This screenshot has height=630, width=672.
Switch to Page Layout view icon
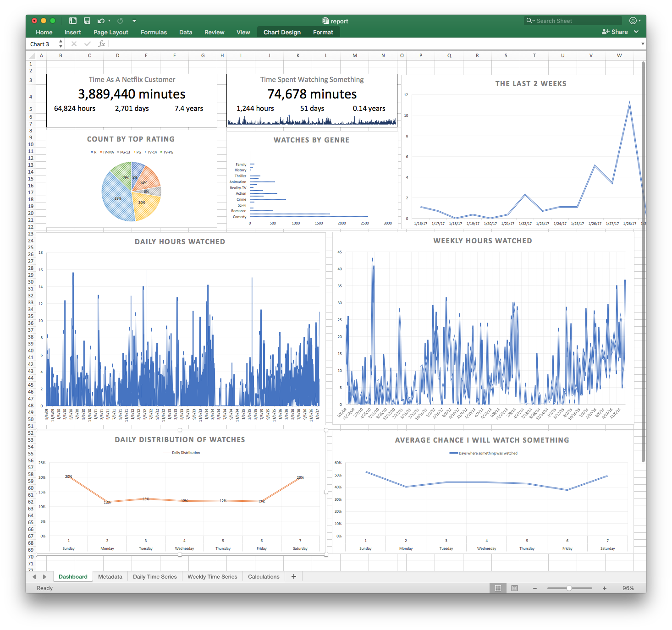click(x=514, y=588)
